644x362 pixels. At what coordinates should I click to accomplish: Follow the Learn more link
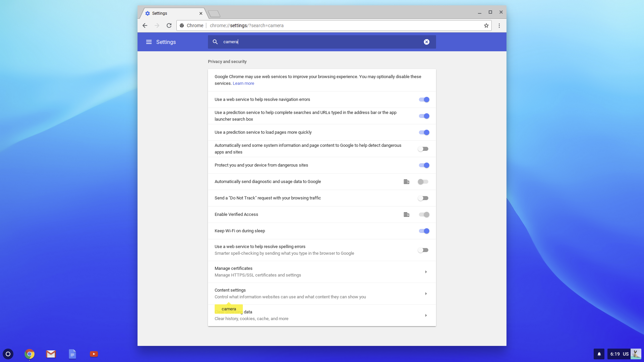(x=243, y=83)
